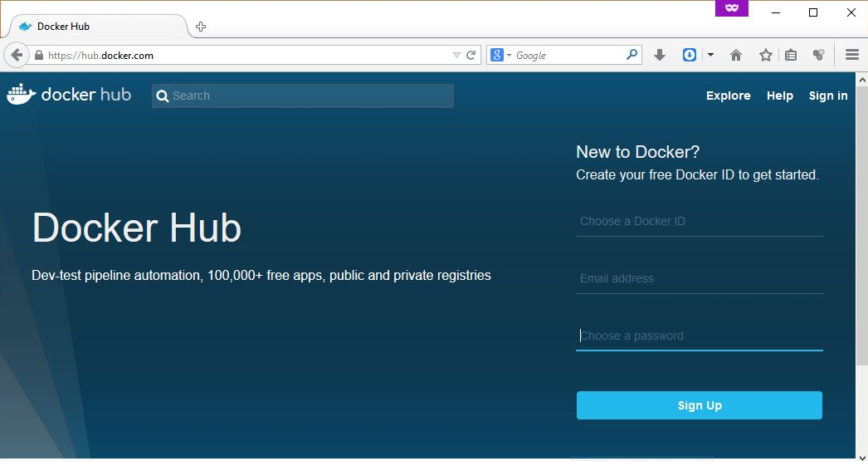Open the Firefox downloads arrow
The width and height of the screenshot is (868, 461).
click(660, 56)
